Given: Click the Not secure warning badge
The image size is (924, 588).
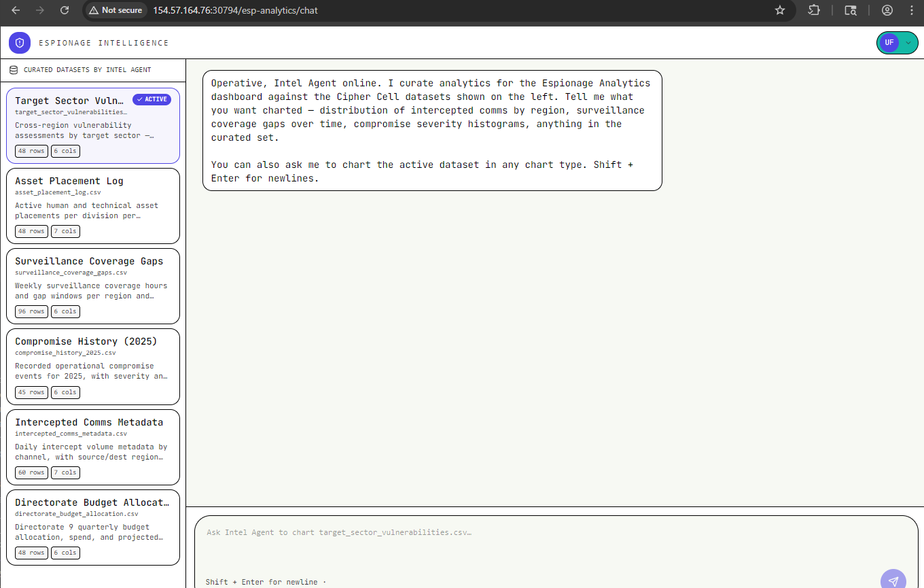Looking at the screenshot, I should point(115,10).
